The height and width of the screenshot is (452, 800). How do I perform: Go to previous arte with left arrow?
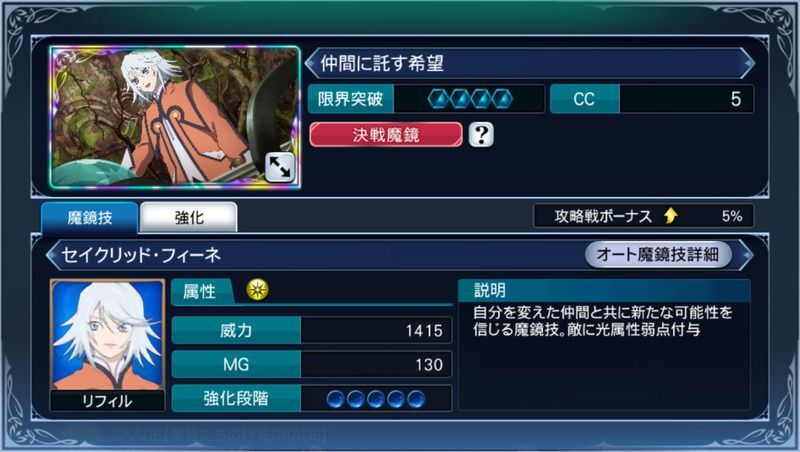(53, 255)
